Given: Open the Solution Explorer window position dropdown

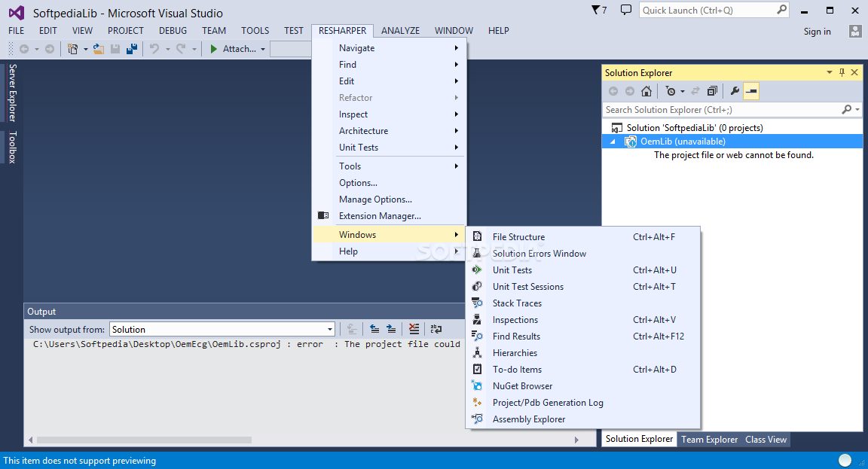Looking at the screenshot, I should [x=830, y=72].
